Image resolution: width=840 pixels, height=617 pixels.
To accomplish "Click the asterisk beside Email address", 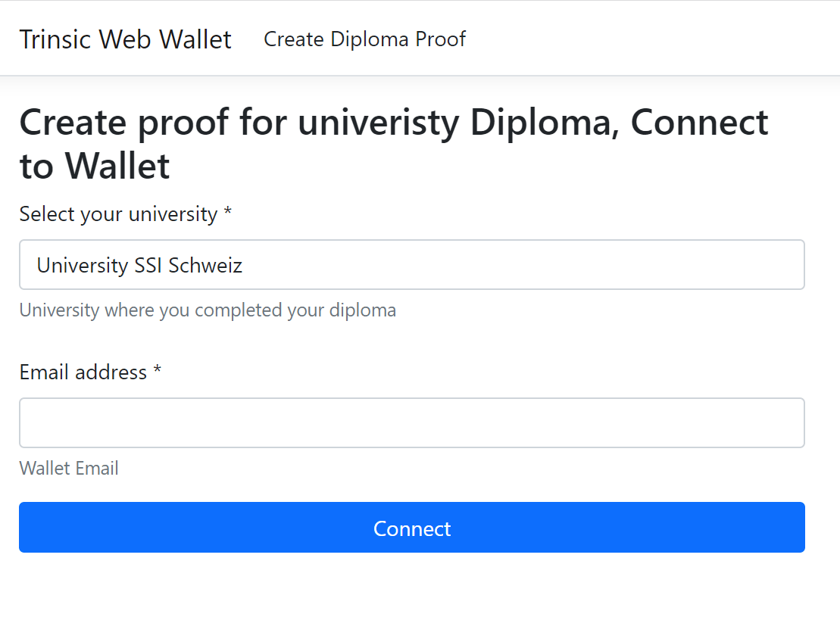I will coord(158,372).
